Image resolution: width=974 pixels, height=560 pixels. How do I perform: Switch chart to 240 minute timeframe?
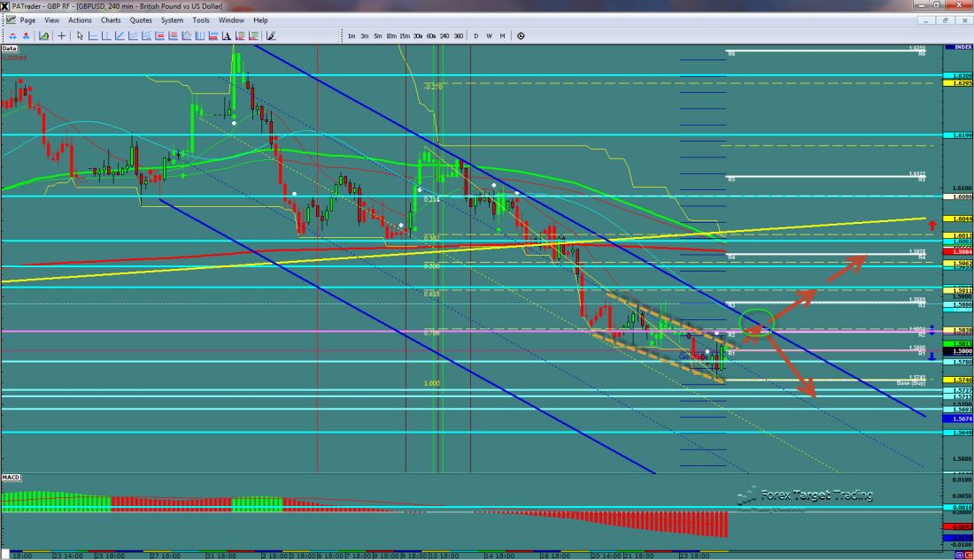coord(444,36)
